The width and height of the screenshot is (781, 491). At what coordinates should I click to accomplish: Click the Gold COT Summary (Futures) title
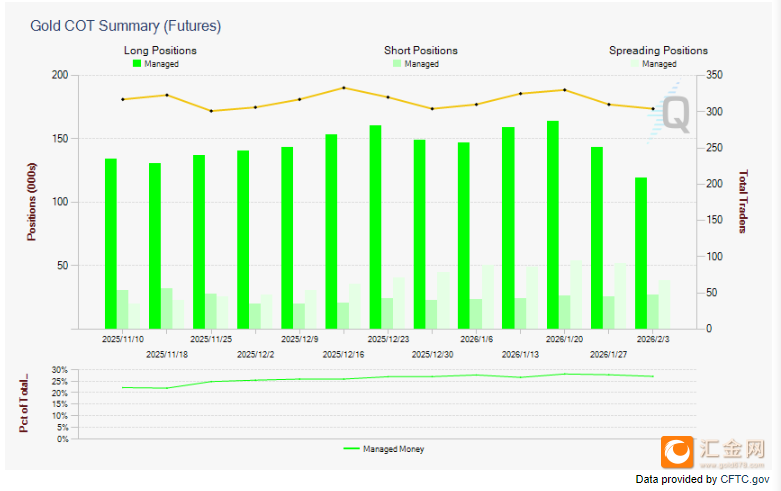[x=126, y=25]
